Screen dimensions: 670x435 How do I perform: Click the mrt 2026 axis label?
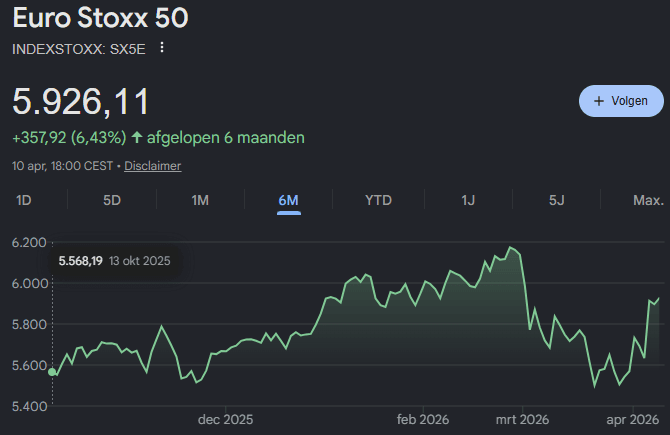click(521, 419)
